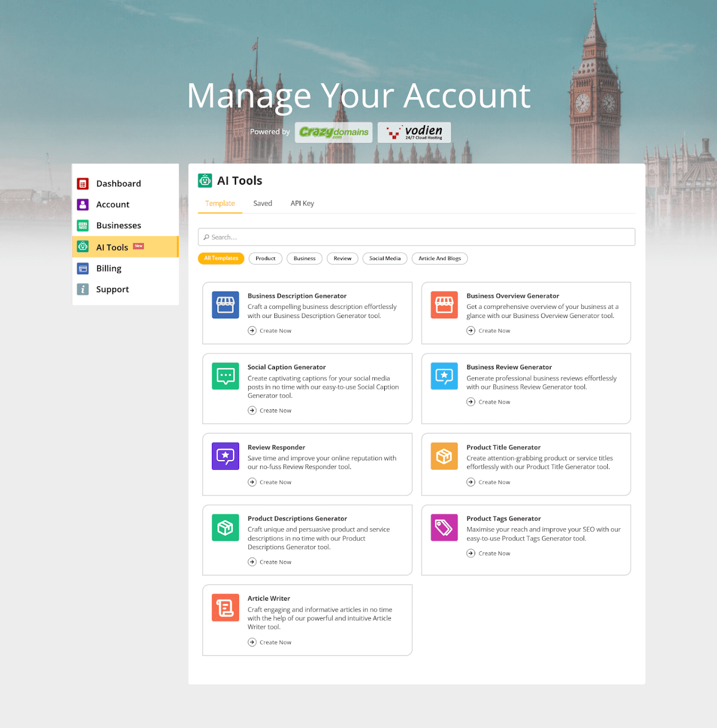
Task: Select the Product filter chip
Action: (x=265, y=259)
